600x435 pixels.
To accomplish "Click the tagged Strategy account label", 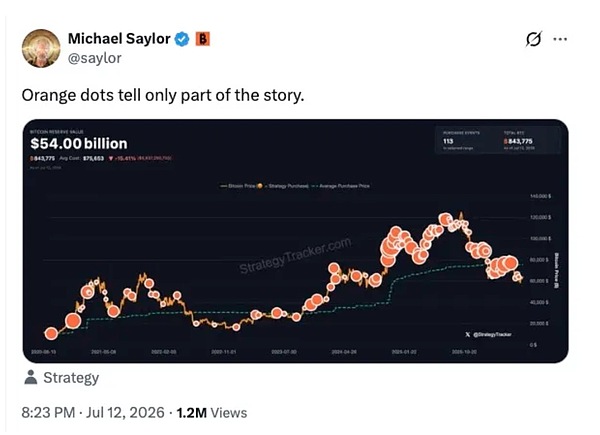I will tap(71, 378).
